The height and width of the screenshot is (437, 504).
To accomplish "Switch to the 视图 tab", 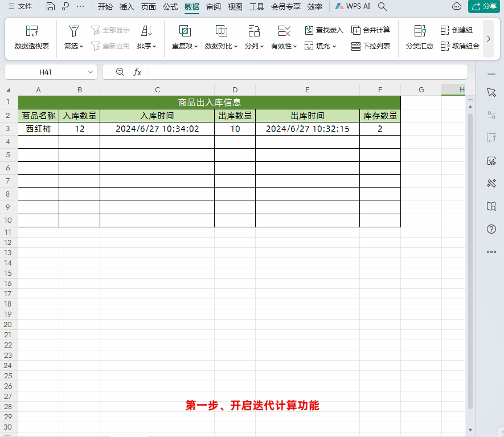I will [x=235, y=7].
